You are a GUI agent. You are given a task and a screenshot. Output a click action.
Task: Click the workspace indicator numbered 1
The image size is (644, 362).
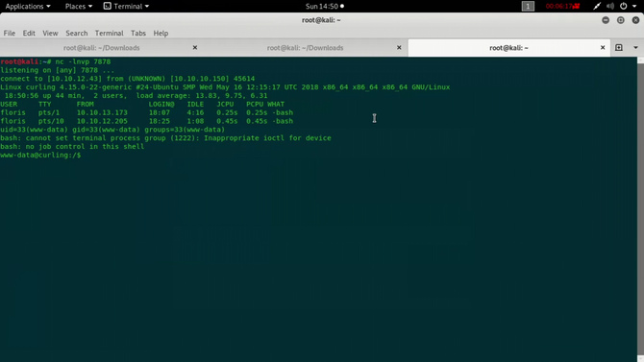(x=528, y=6)
